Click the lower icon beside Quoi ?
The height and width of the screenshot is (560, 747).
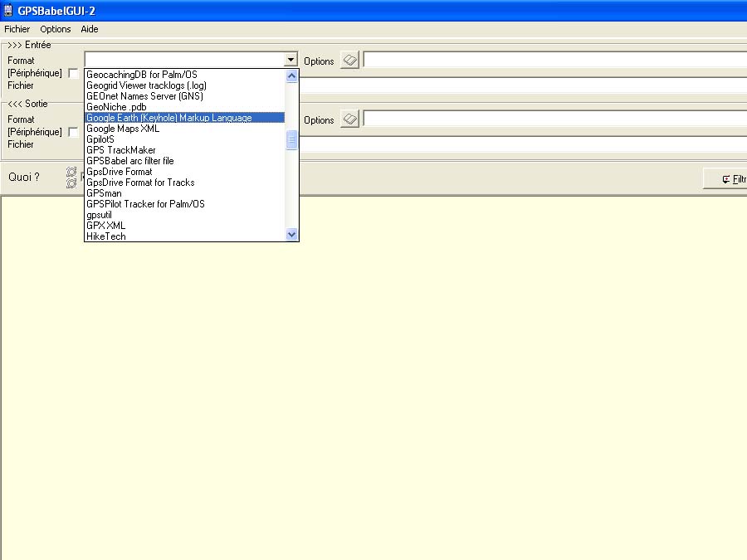[71, 183]
